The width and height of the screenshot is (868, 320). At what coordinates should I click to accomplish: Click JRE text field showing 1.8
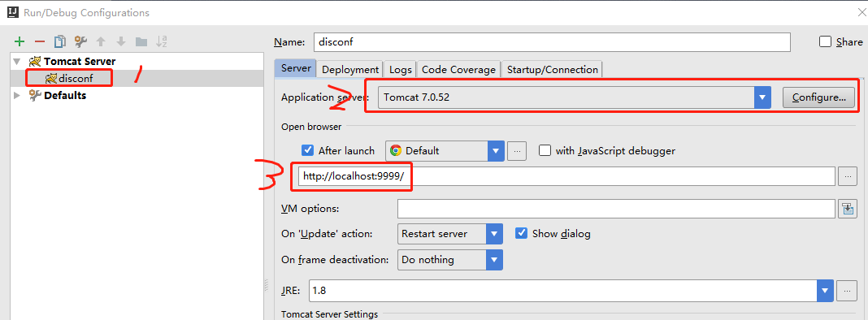(x=563, y=290)
